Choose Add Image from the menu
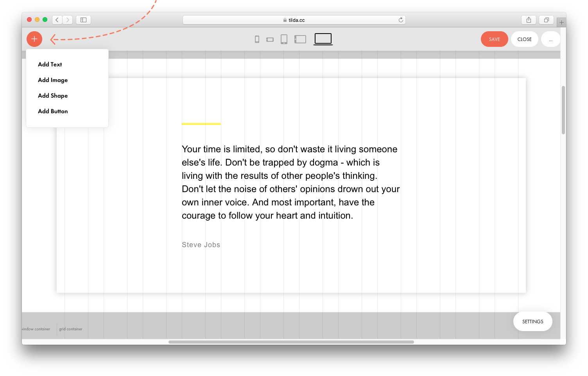 click(53, 80)
